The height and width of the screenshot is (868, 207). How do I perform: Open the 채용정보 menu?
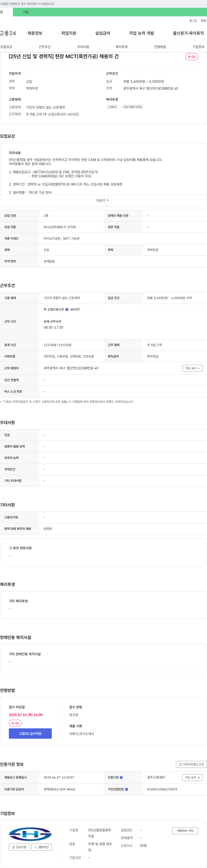(x=35, y=33)
